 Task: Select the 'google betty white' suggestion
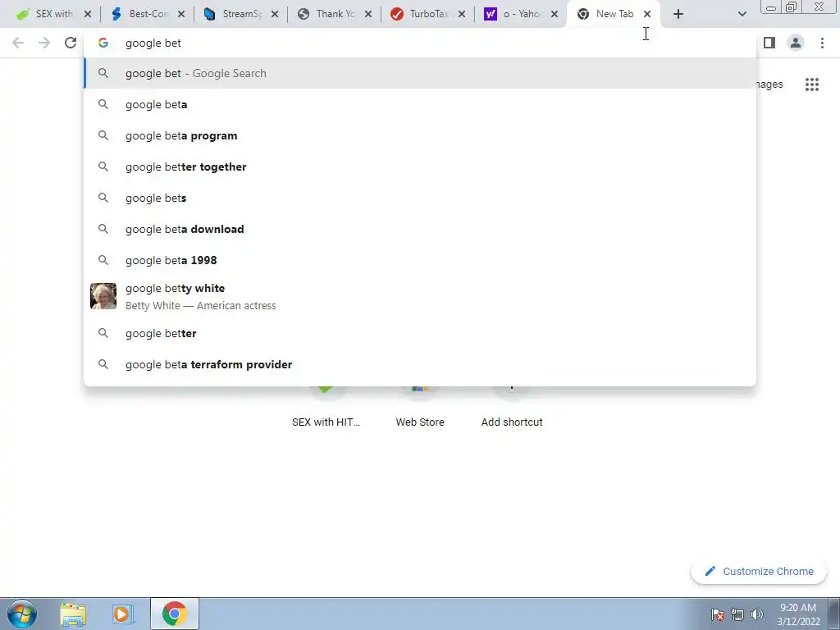click(x=419, y=296)
